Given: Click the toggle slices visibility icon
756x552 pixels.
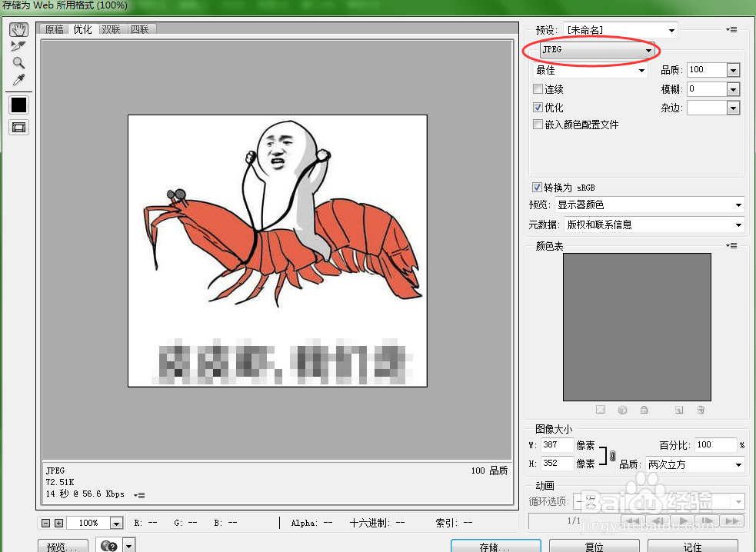Looking at the screenshot, I should pyautogui.click(x=18, y=127).
